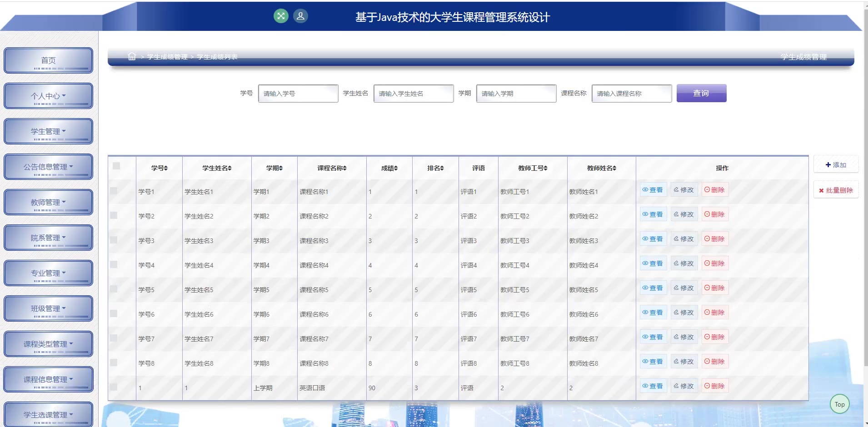868x427 pixels.
Task: Sort the table by 成绩 column
Action: [389, 168]
